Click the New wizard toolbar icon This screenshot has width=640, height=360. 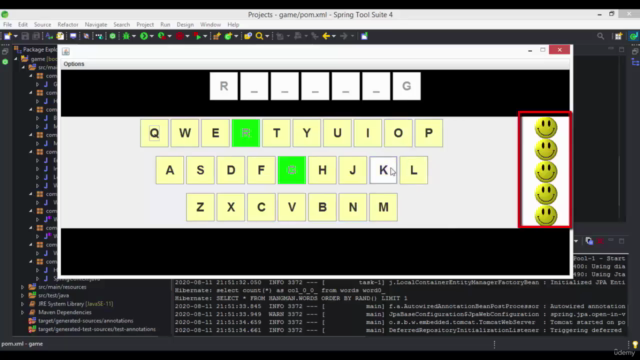point(7,36)
